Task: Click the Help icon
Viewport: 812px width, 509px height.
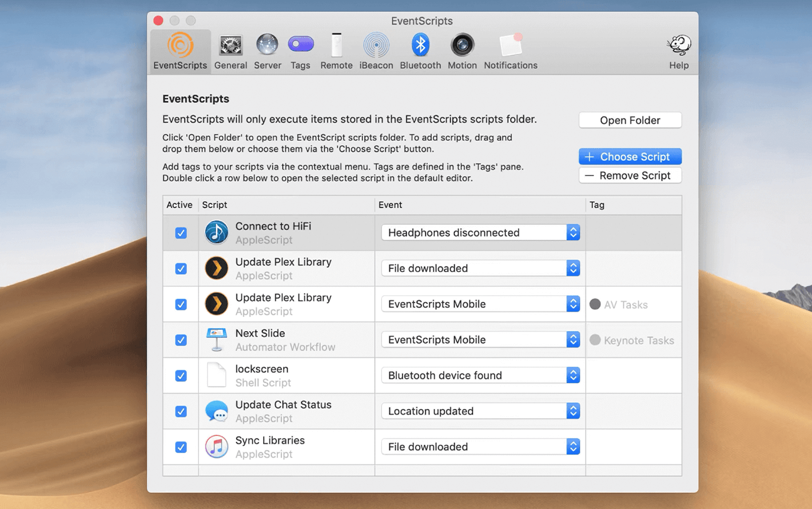Action: click(x=679, y=51)
